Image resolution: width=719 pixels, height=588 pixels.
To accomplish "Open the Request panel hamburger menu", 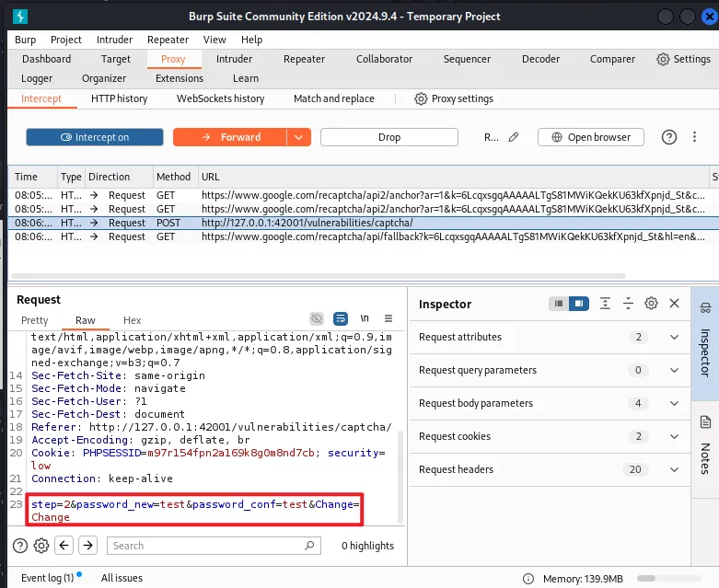I will 388,318.
